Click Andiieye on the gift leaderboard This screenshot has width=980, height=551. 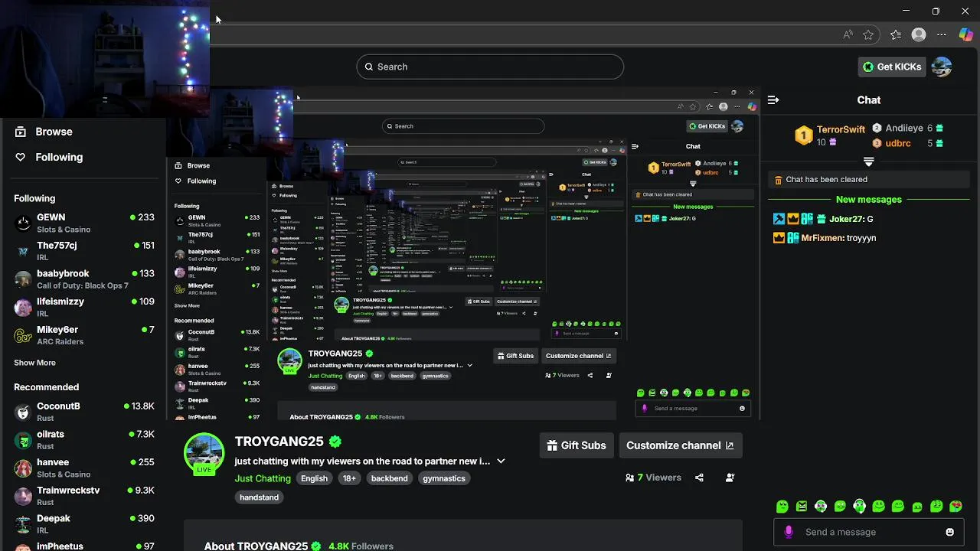903,129
